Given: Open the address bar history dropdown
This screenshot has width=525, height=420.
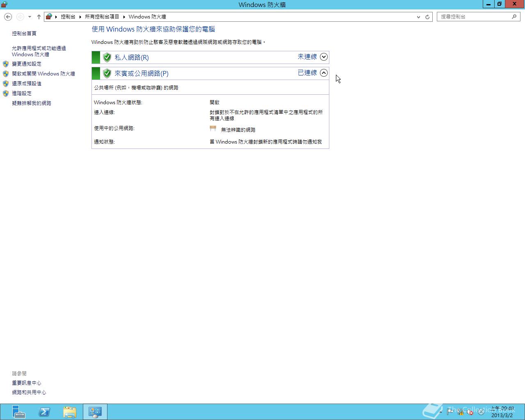Looking at the screenshot, I should 418,17.
